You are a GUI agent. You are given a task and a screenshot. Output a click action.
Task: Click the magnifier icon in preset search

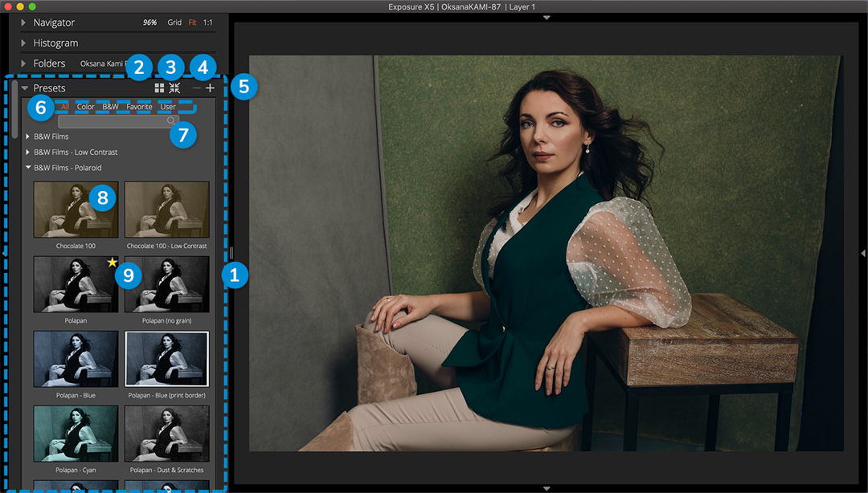pyautogui.click(x=171, y=121)
